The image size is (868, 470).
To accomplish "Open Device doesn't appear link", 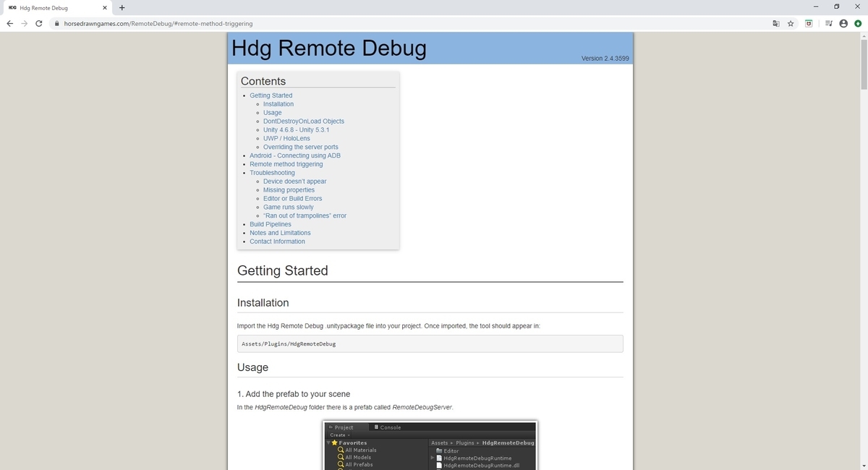I will (294, 181).
